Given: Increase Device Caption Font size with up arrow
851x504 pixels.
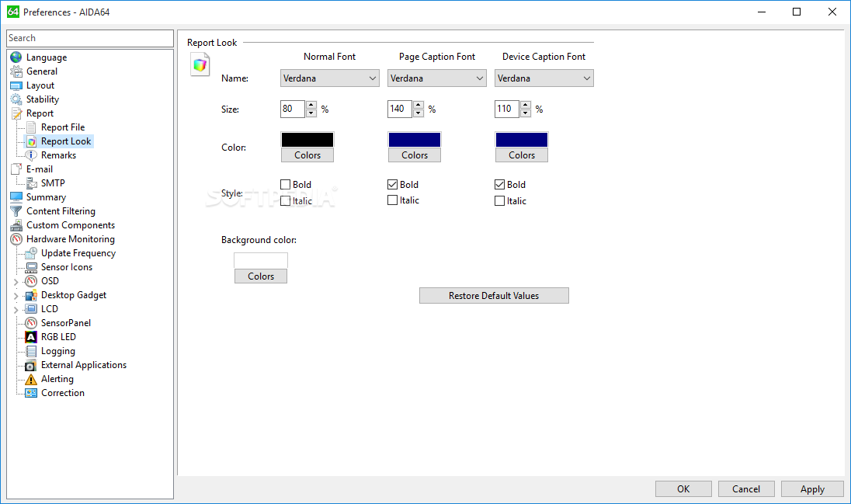Looking at the screenshot, I should click(526, 105).
